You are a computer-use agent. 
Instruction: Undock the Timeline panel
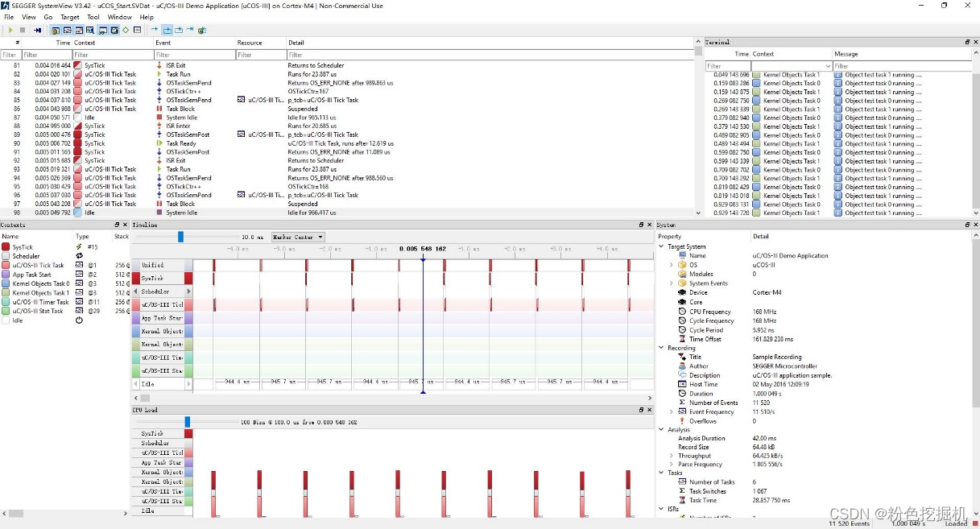coord(641,225)
